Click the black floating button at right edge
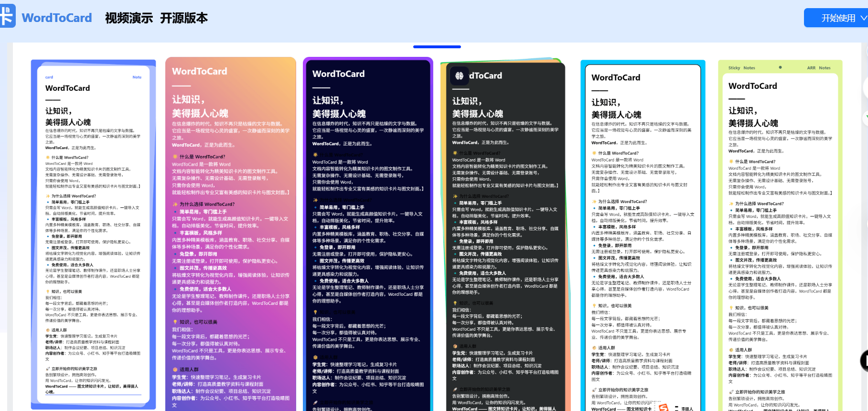868x411 pixels. (x=864, y=361)
